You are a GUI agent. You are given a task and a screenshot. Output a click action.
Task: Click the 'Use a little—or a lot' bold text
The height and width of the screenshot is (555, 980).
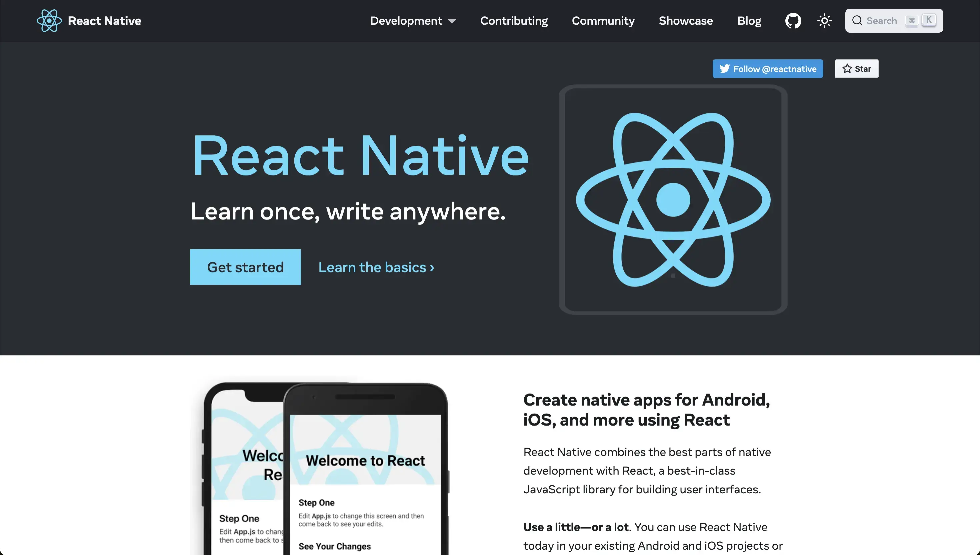tap(576, 527)
